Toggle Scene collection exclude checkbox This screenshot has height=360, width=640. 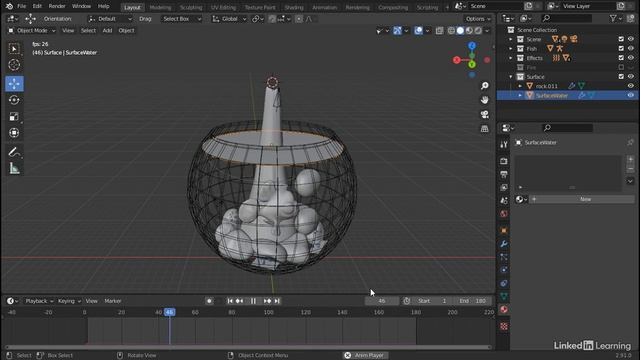[621, 39]
